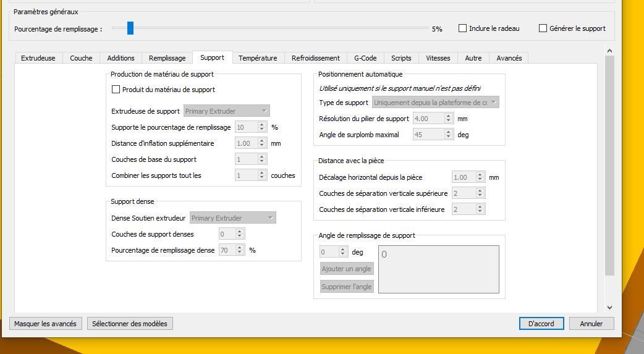The image size is (644, 354).
Task: Expand the Type de support dropdown
Action: (x=436, y=103)
